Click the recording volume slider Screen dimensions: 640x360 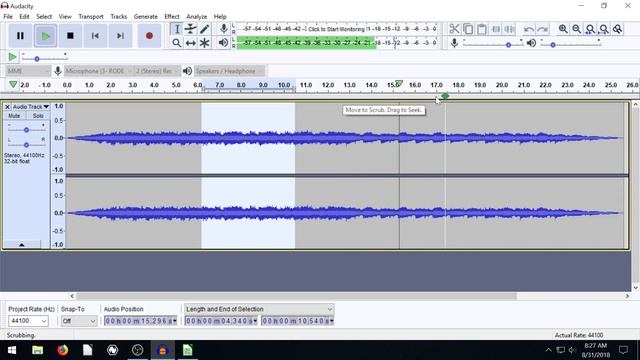tap(493, 44)
